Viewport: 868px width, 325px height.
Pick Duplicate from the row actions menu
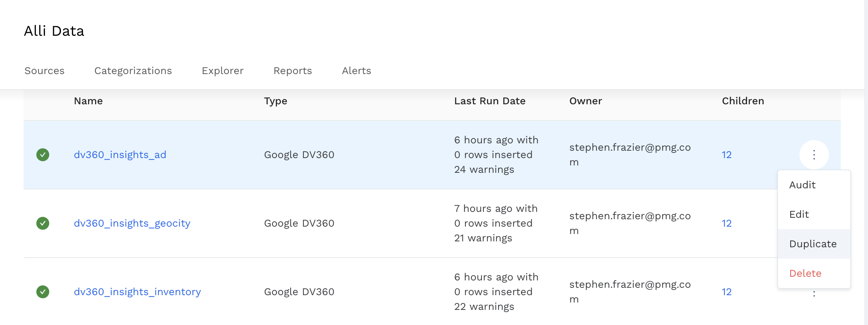click(x=813, y=244)
